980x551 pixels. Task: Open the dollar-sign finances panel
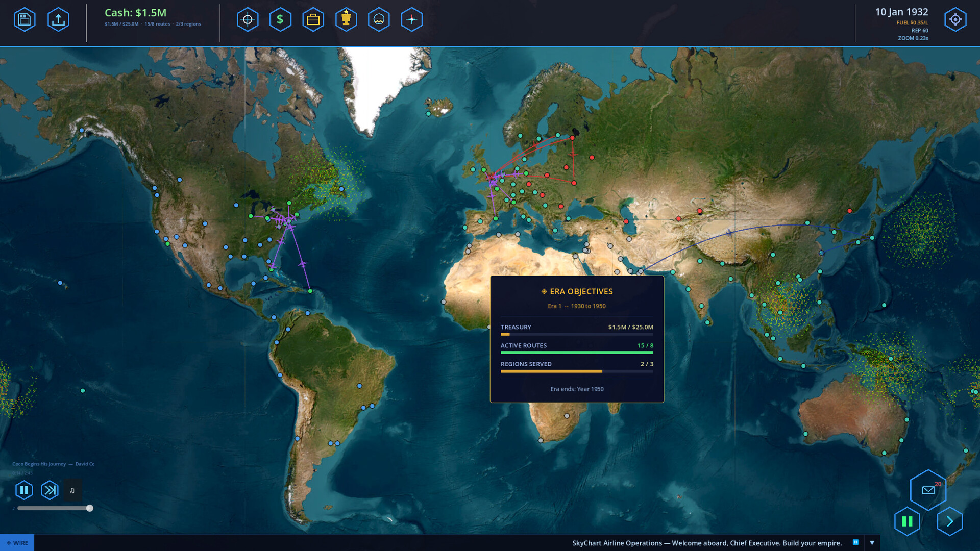(280, 20)
